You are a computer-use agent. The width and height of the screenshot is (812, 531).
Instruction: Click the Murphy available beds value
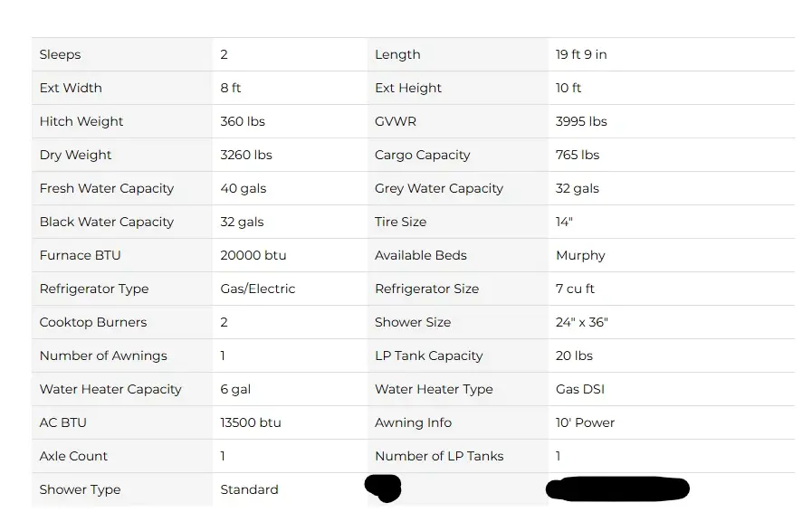(x=580, y=256)
